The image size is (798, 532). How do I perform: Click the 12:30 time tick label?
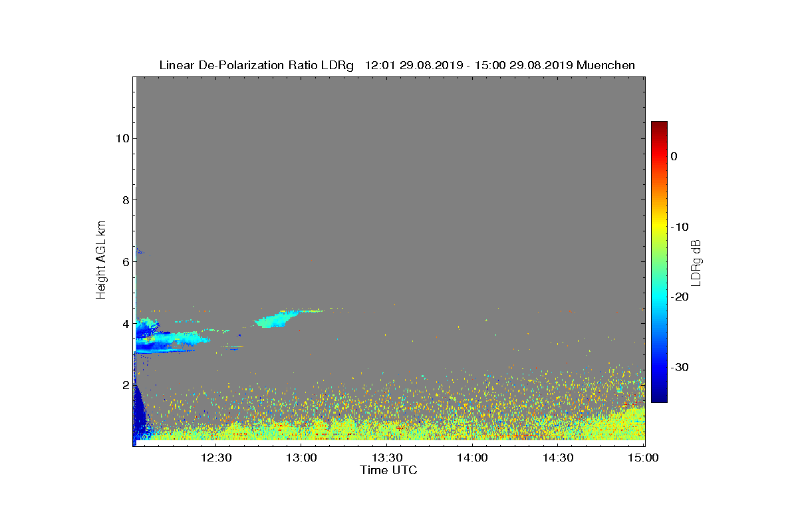(216, 458)
